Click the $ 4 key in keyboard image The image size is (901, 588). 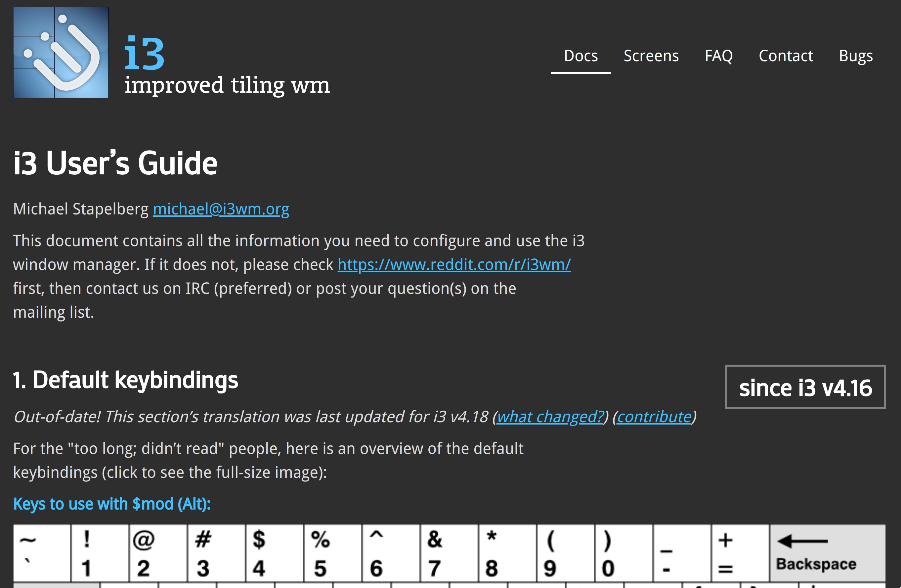(275, 553)
